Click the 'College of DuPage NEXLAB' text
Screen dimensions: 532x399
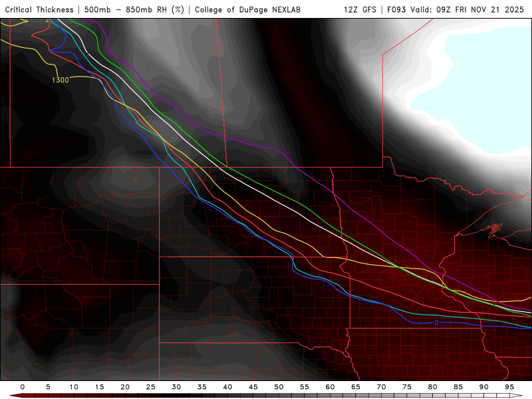[247, 9]
